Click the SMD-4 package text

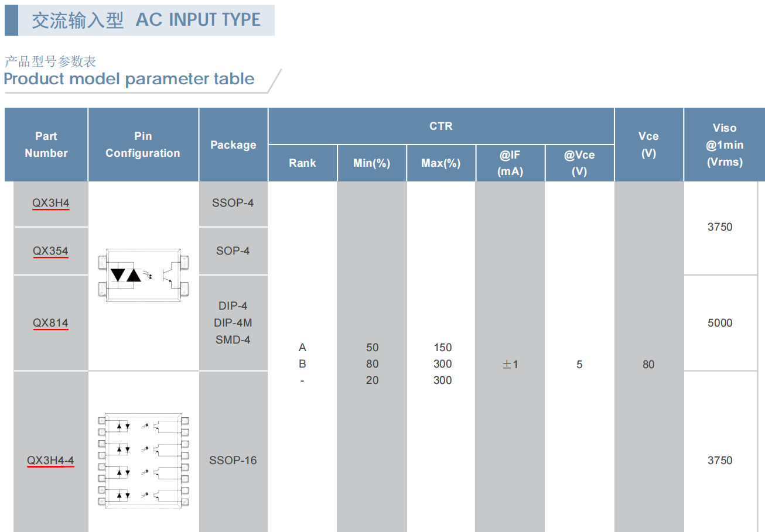[x=233, y=339]
